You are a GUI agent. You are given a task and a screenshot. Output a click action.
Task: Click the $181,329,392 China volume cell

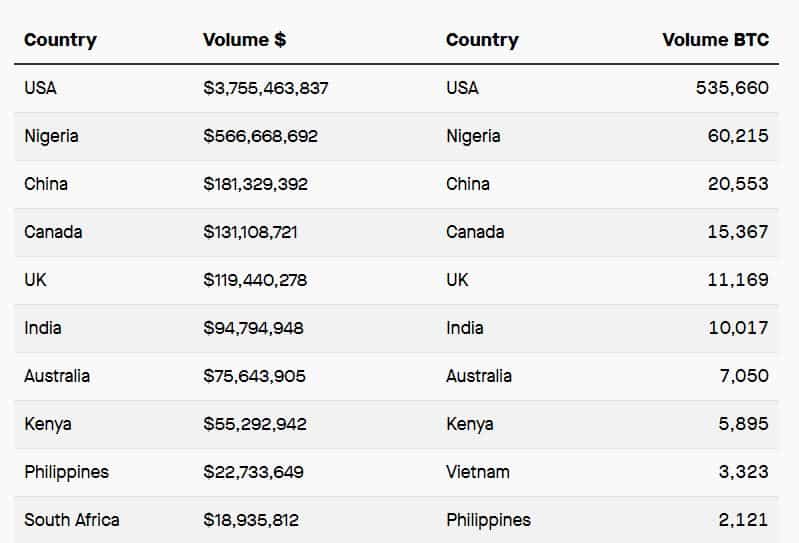[255, 184]
